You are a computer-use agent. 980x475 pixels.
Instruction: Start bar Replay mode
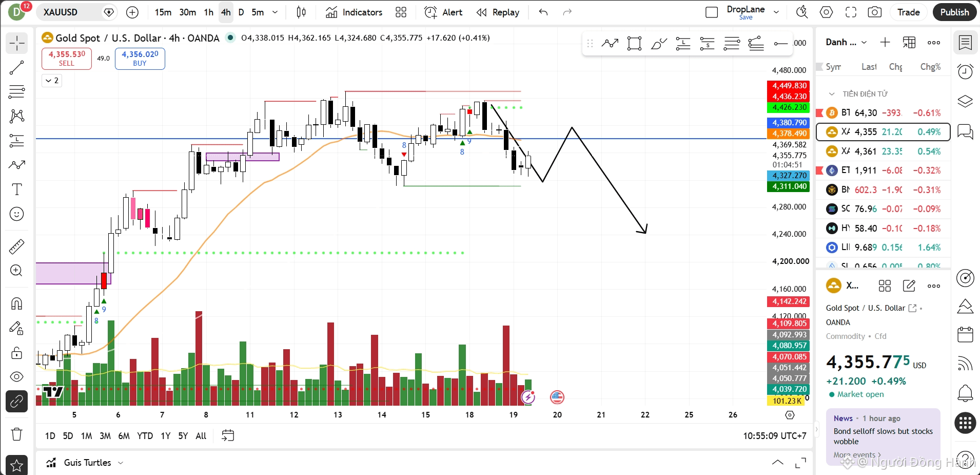pos(498,12)
